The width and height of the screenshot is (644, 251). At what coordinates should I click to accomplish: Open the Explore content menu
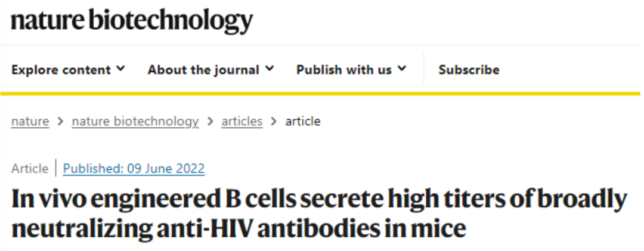point(68,70)
